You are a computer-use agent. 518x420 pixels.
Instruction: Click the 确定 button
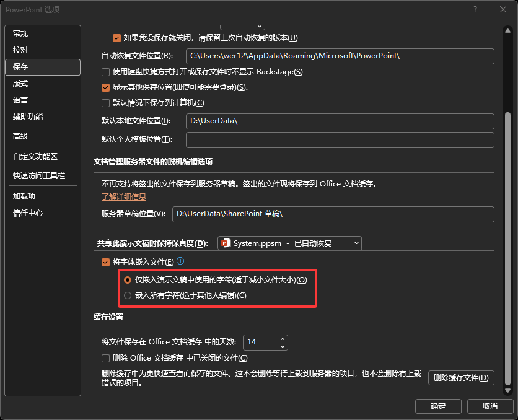(x=438, y=406)
